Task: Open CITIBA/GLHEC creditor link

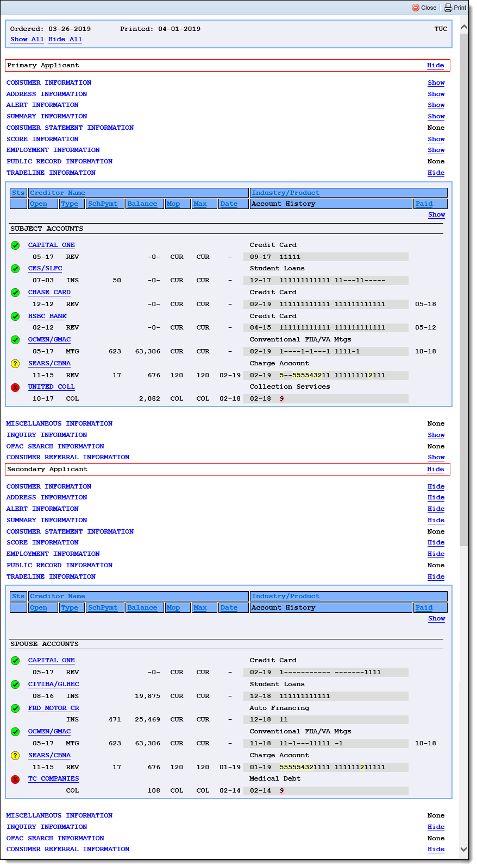Action: 54,684
